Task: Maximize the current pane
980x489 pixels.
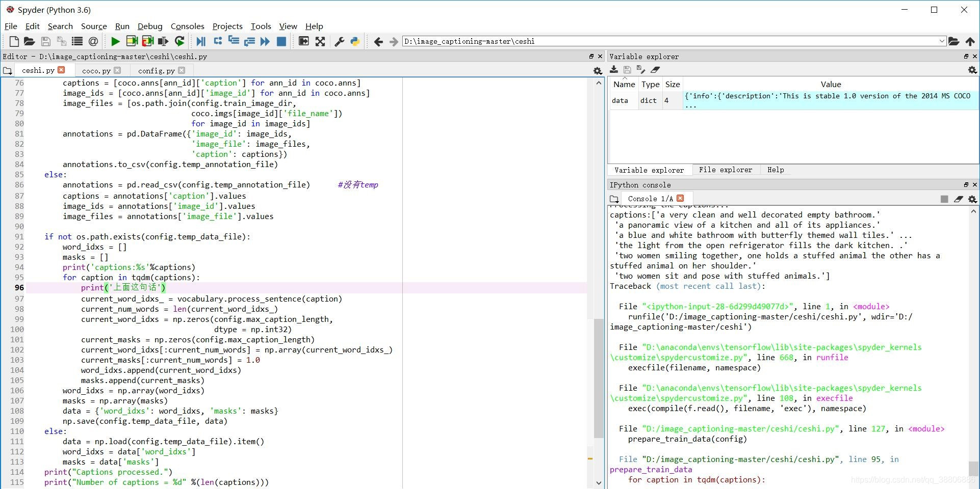Action: click(303, 41)
